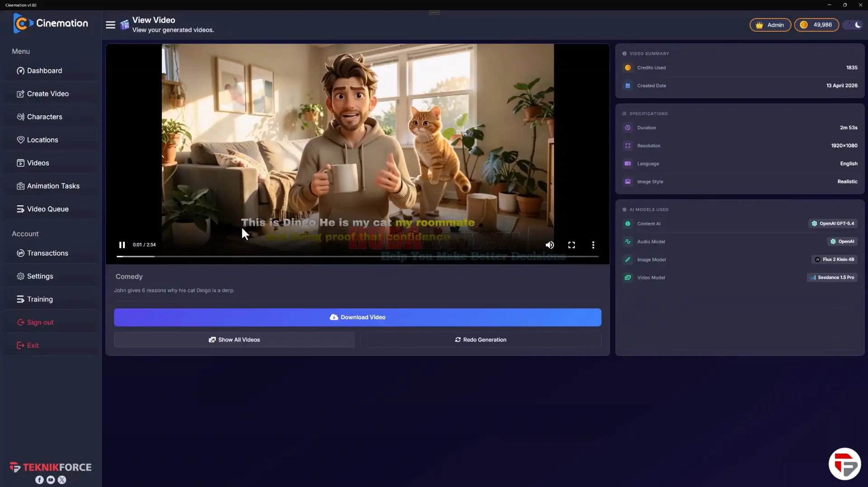This screenshot has width=868, height=487.
Task: Open TeknikForce YouTube icon
Action: (51, 480)
